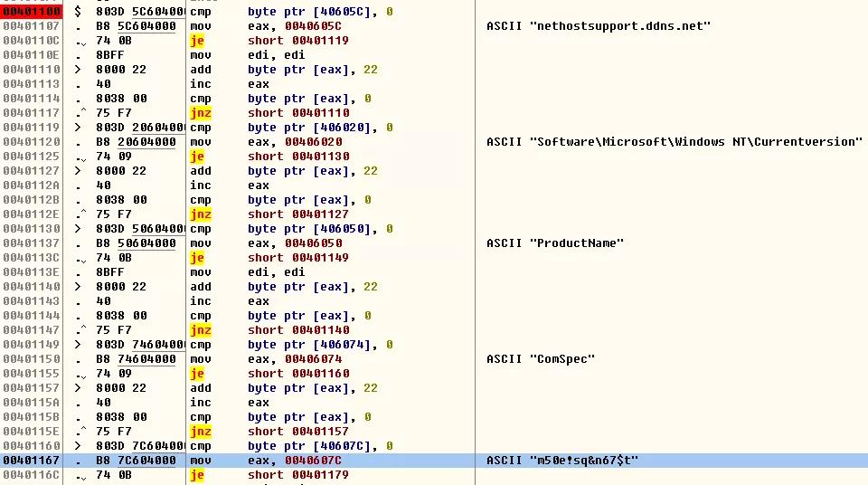This screenshot has height=485, width=868.
Task: Click the "m50e!sq&n67$t" ASCII comment
Action: click(x=562, y=460)
